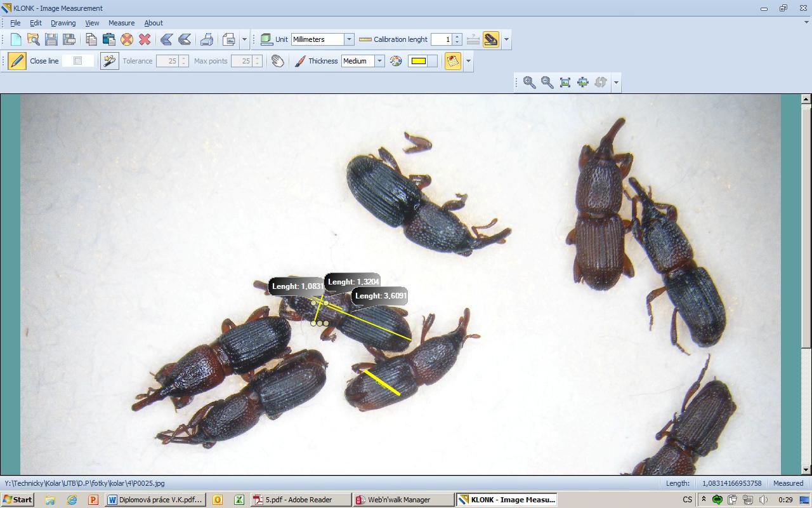Expand the zoom toolbar options arrow
Screen dimensions: 812x508
(x=615, y=83)
